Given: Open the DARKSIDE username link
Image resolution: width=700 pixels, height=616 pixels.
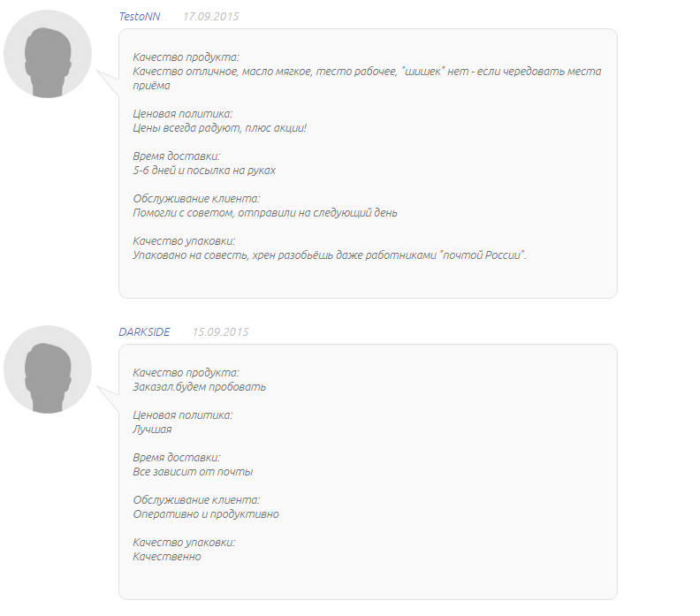Looking at the screenshot, I should tap(144, 332).
